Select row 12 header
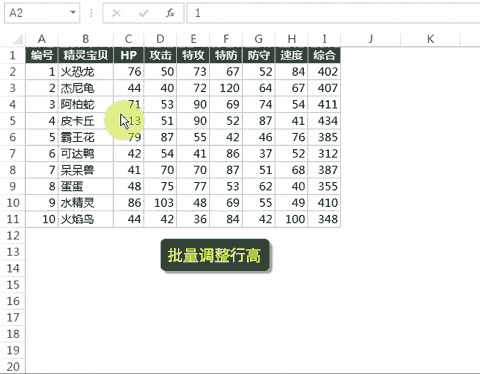The height and width of the screenshot is (374, 480). 13,236
